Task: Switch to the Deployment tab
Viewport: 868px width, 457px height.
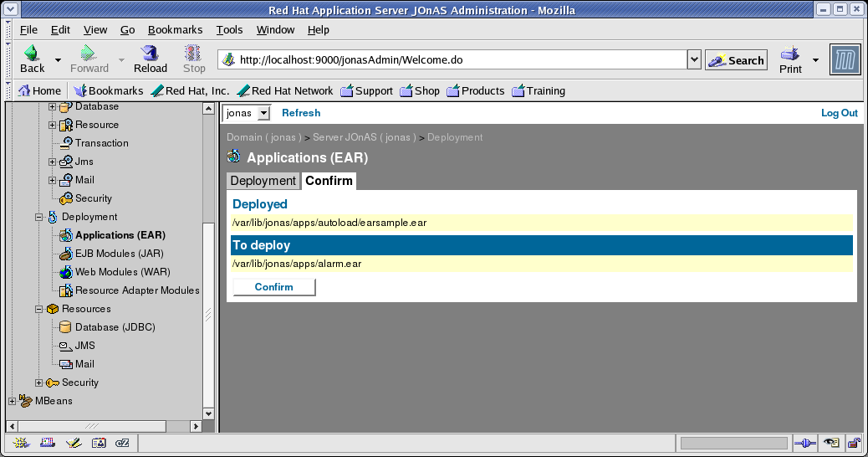Action: coord(263,181)
